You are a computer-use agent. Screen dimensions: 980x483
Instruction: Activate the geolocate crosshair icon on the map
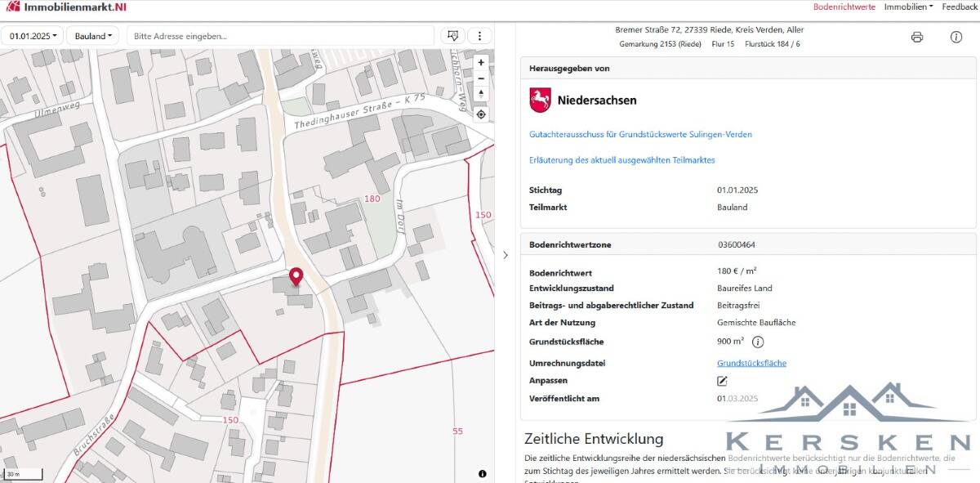point(481,114)
